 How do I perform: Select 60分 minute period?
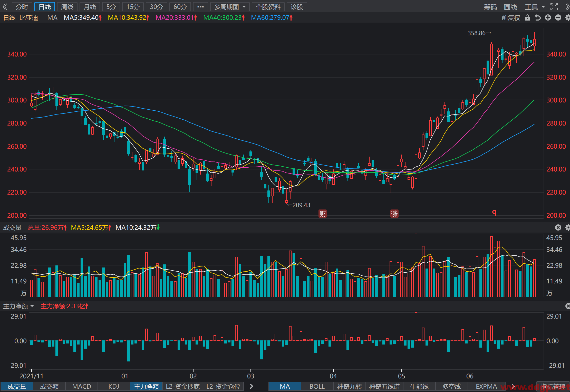(180, 7)
